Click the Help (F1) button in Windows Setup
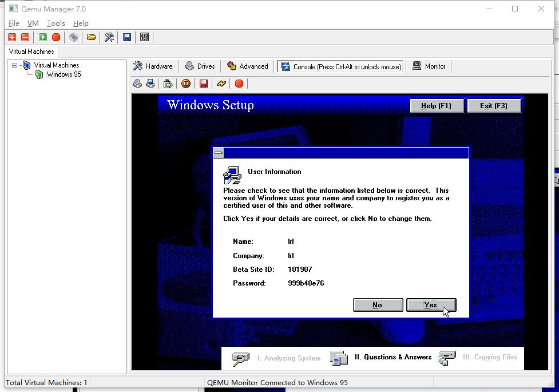This screenshot has width=559, height=392. coord(437,106)
